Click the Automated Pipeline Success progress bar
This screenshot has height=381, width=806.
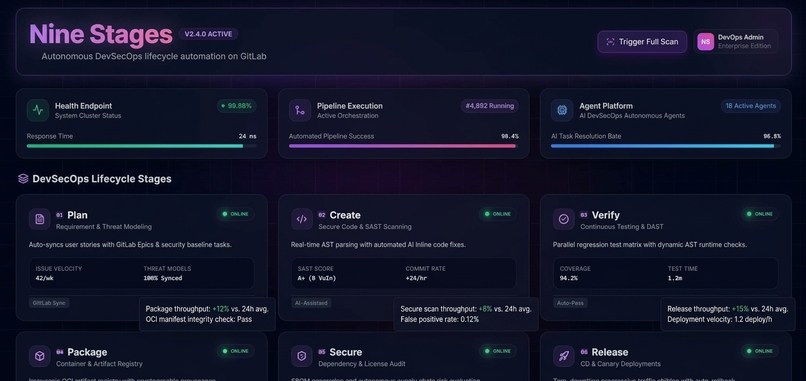(x=404, y=146)
